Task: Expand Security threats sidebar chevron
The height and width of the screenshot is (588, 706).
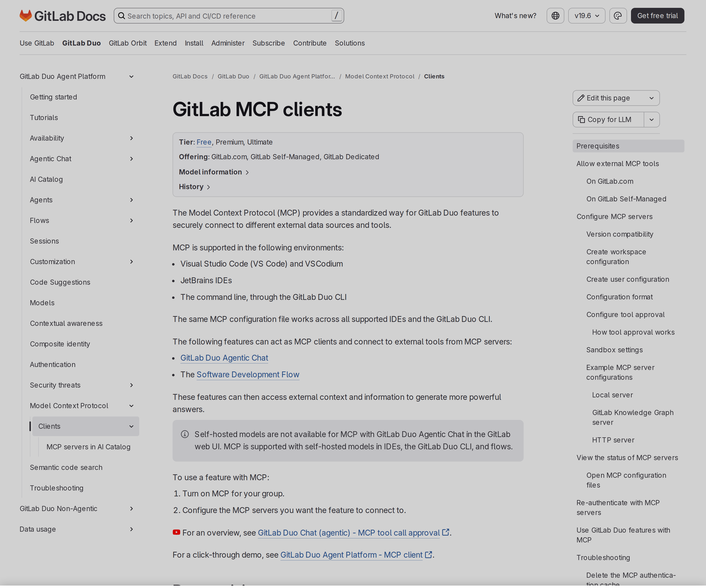Action: click(x=131, y=385)
